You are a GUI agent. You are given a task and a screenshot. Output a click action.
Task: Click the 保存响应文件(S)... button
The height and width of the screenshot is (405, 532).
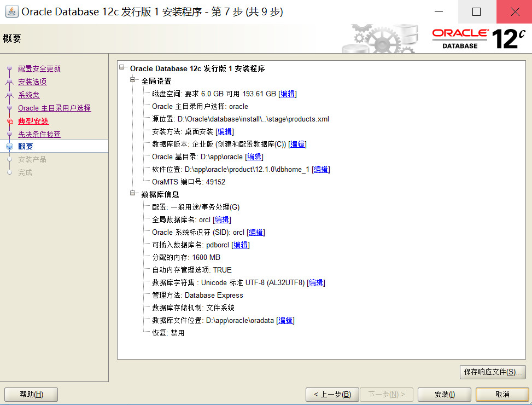(493, 372)
